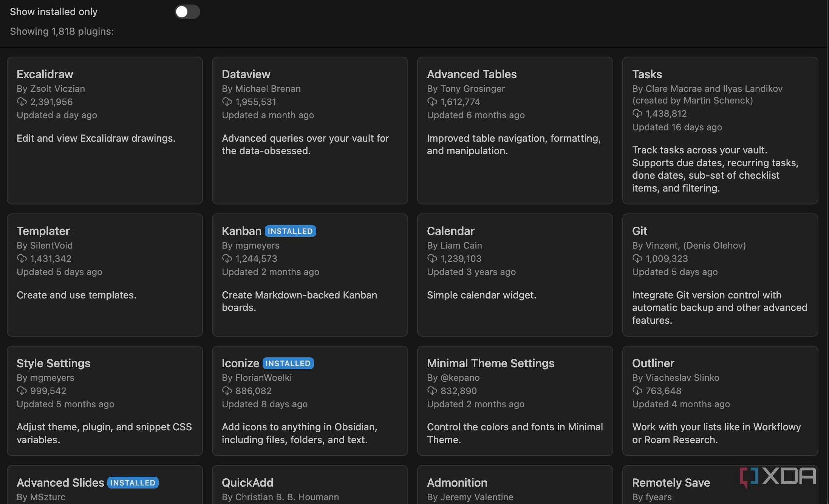
Task: Click the Iconize download count icon
Action: click(227, 391)
